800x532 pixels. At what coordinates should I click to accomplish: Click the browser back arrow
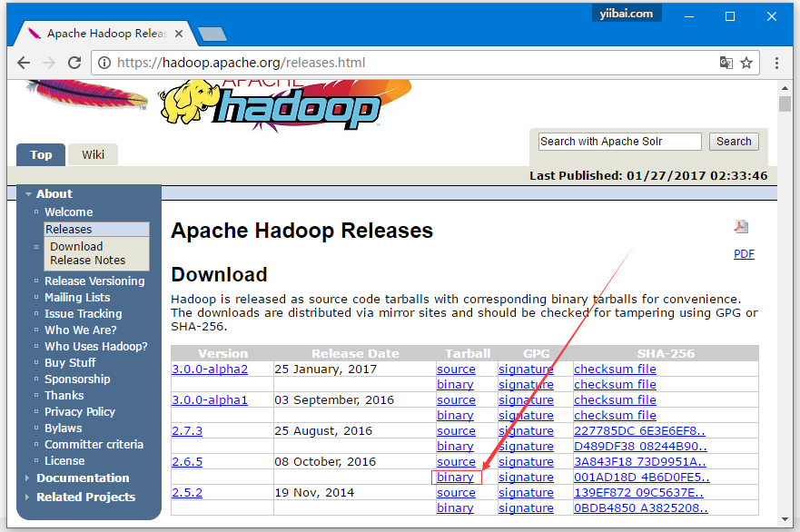pyautogui.click(x=24, y=63)
